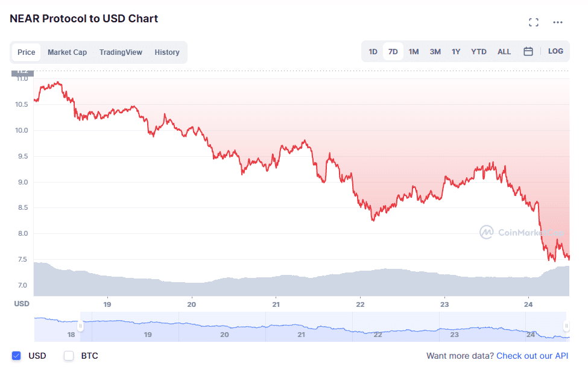588x378 pixels.
Task: Toggle logarithmic scale with LOG
Action: coord(555,51)
